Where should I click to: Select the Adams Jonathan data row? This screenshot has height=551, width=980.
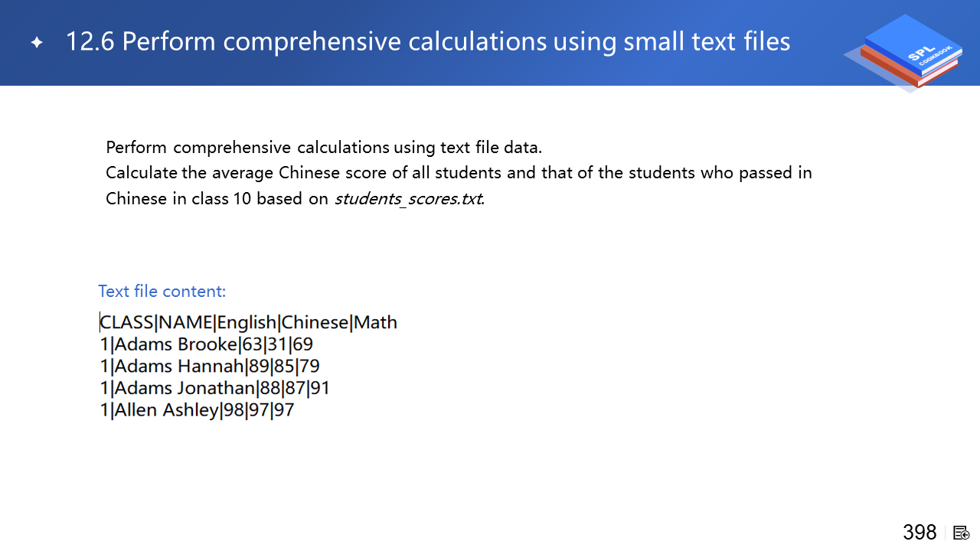pos(215,388)
